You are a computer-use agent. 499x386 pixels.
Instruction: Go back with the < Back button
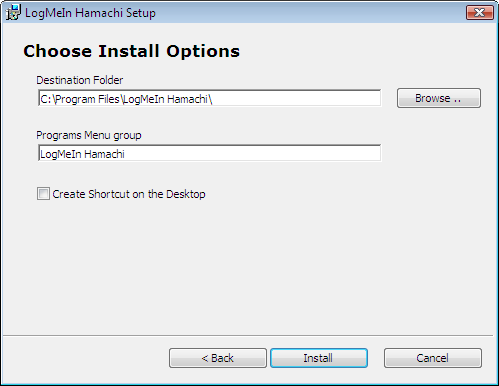218,358
